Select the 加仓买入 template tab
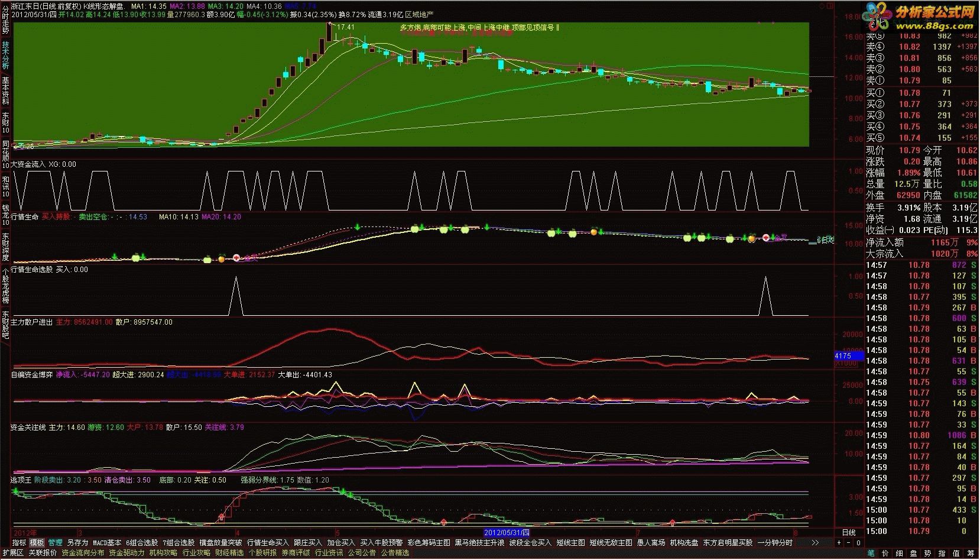This screenshot has height=560, width=980. pos(341,542)
